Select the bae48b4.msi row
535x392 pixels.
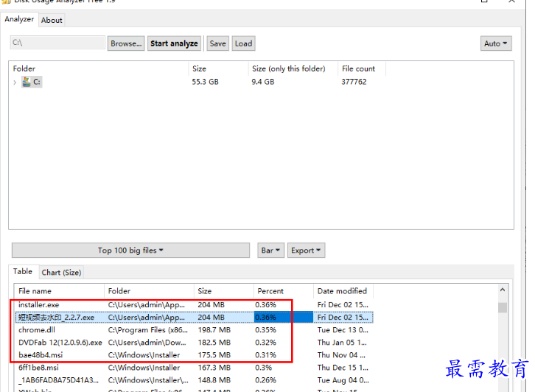(x=194, y=355)
